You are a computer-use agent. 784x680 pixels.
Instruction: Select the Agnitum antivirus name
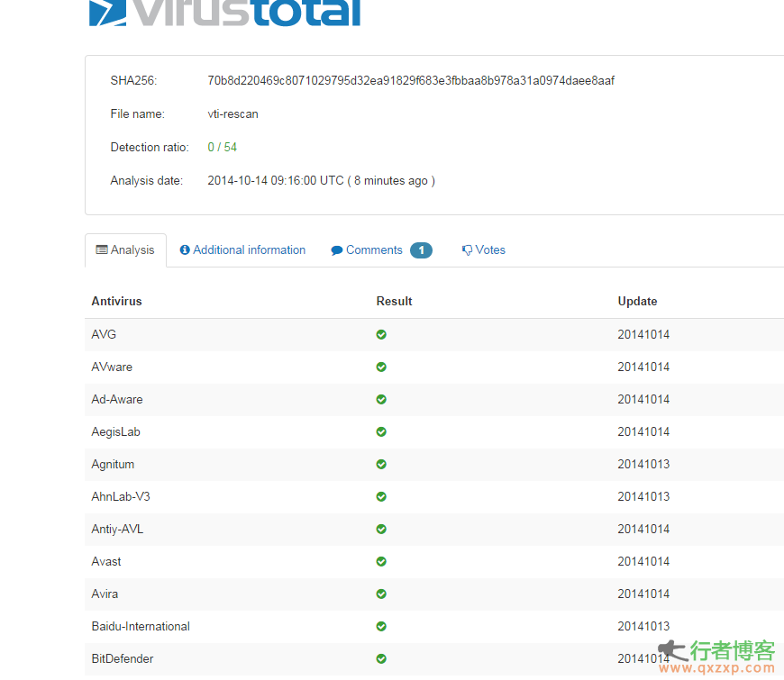tap(113, 465)
